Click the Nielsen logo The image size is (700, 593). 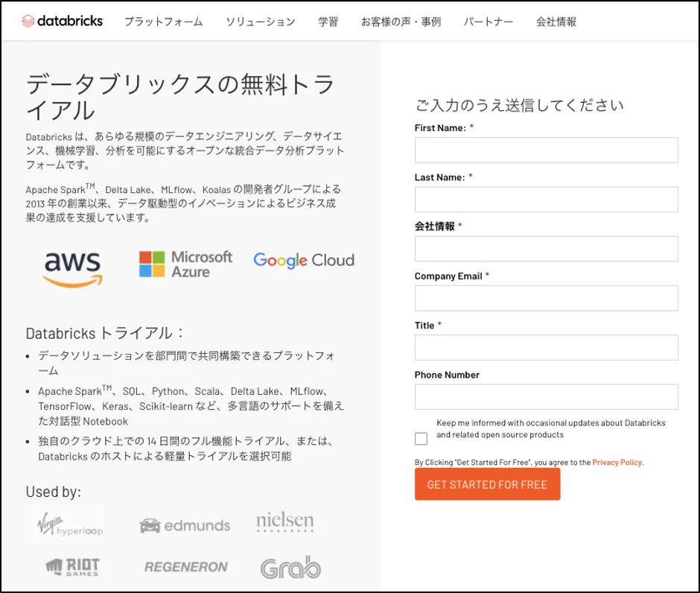(x=285, y=521)
